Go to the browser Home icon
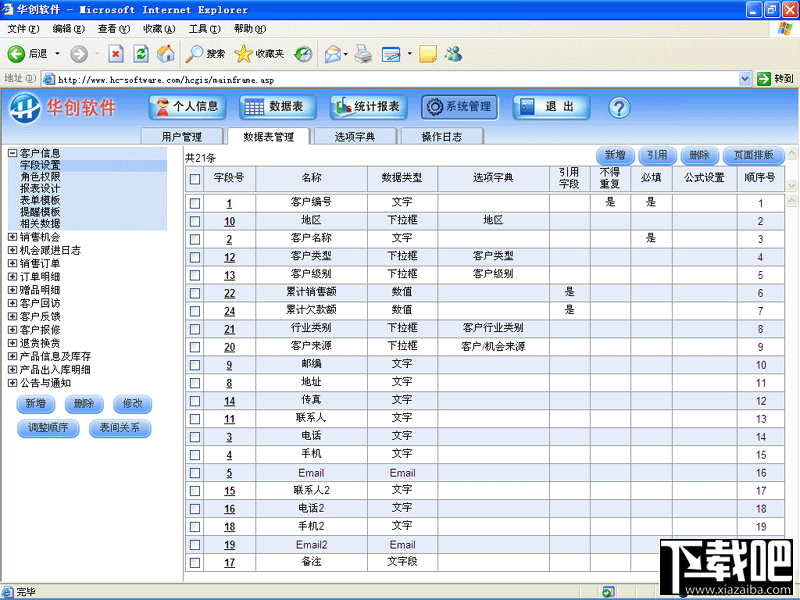This screenshot has width=800, height=600. click(x=165, y=54)
